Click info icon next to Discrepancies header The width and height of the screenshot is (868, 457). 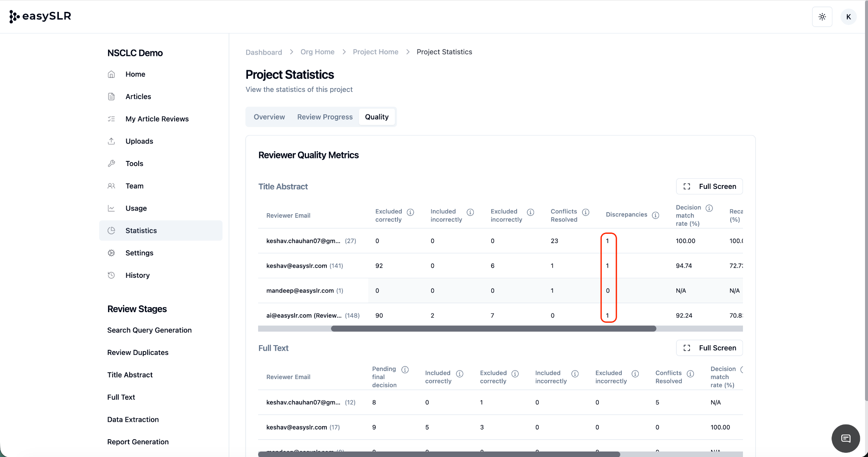click(655, 215)
